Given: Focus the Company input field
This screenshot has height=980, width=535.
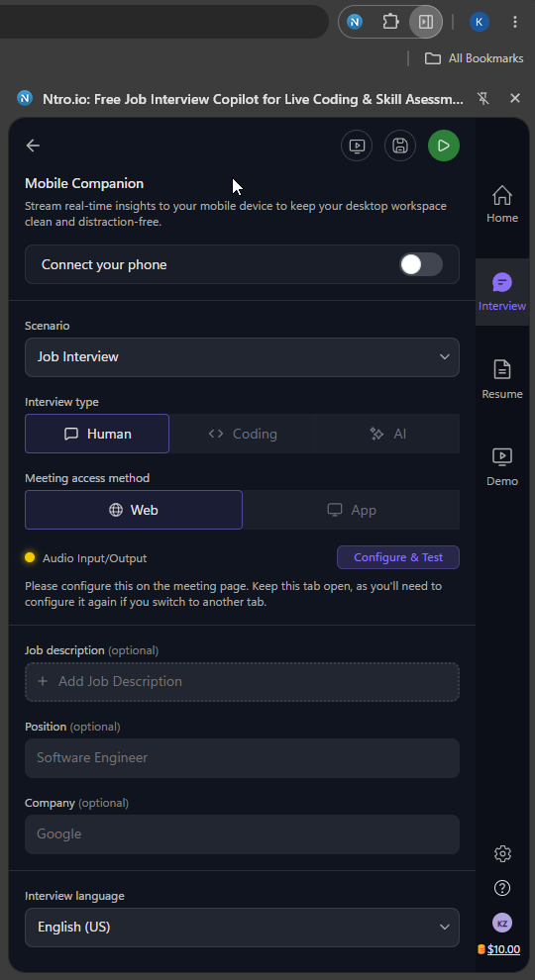Looking at the screenshot, I should point(242,834).
